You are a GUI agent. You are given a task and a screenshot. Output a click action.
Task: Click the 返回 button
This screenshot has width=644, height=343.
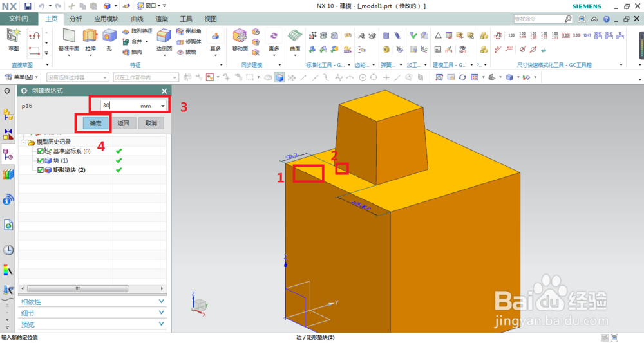(x=123, y=123)
